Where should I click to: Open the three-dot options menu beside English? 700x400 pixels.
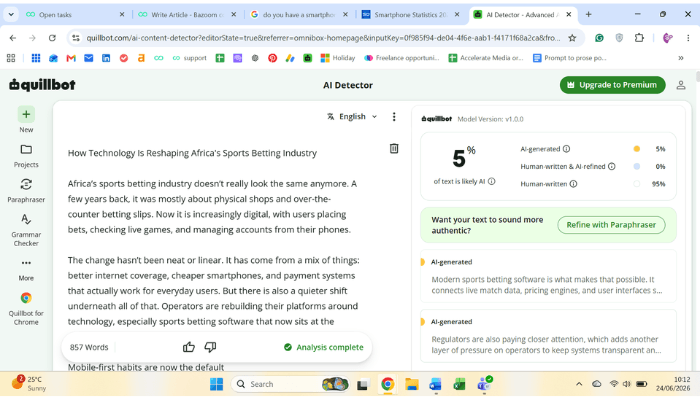point(394,117)
